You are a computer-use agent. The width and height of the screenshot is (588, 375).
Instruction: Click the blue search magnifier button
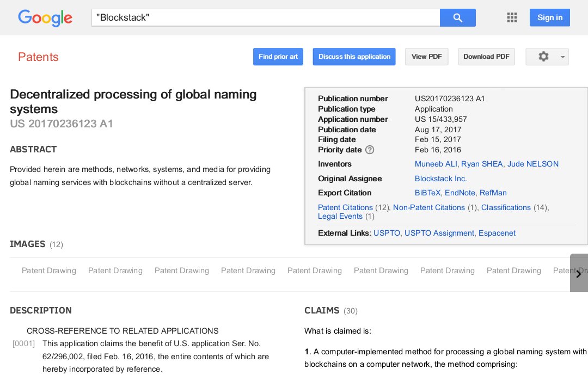457,17
